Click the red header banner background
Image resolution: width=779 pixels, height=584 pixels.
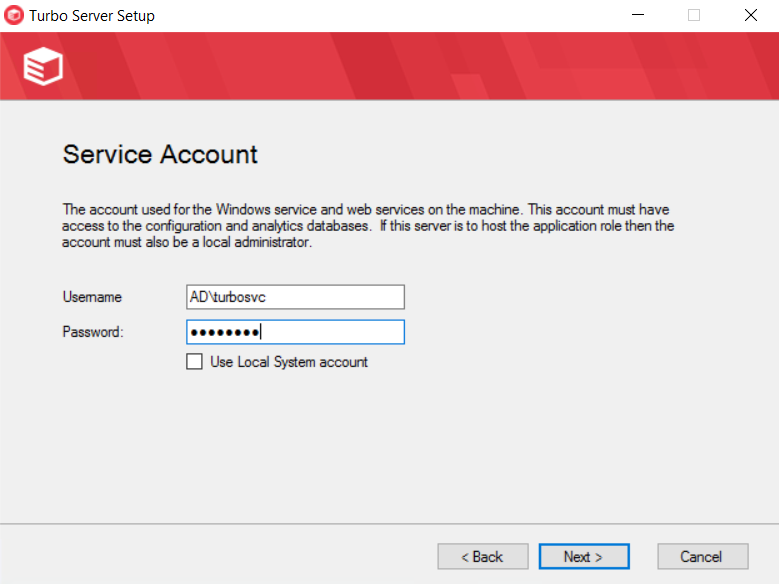[400, 66]
